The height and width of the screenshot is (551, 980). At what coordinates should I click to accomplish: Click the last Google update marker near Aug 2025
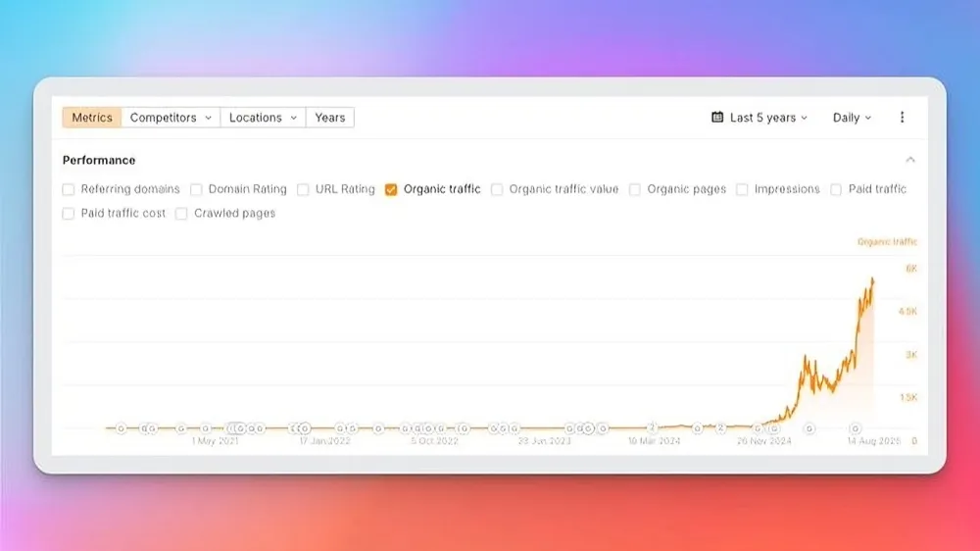point(856,428)
